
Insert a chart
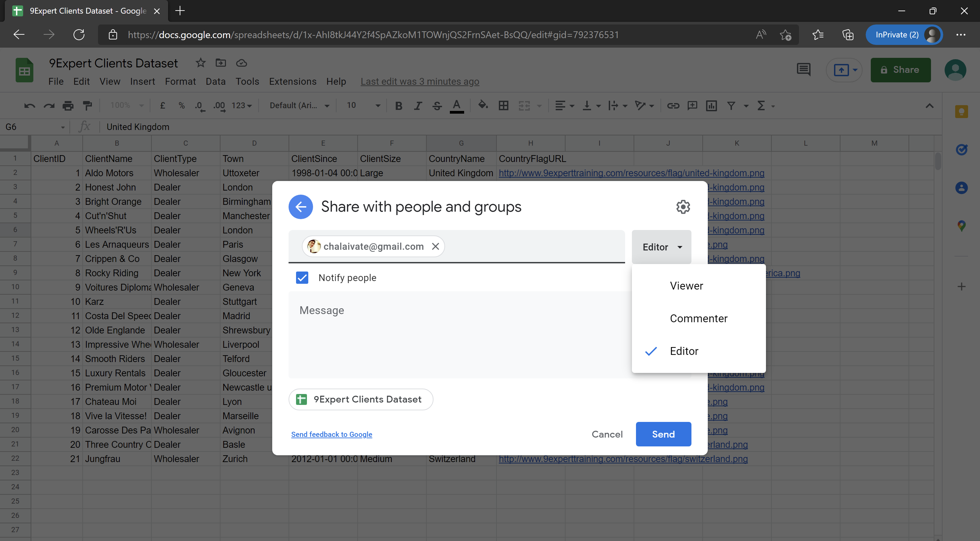click(712, 106)
